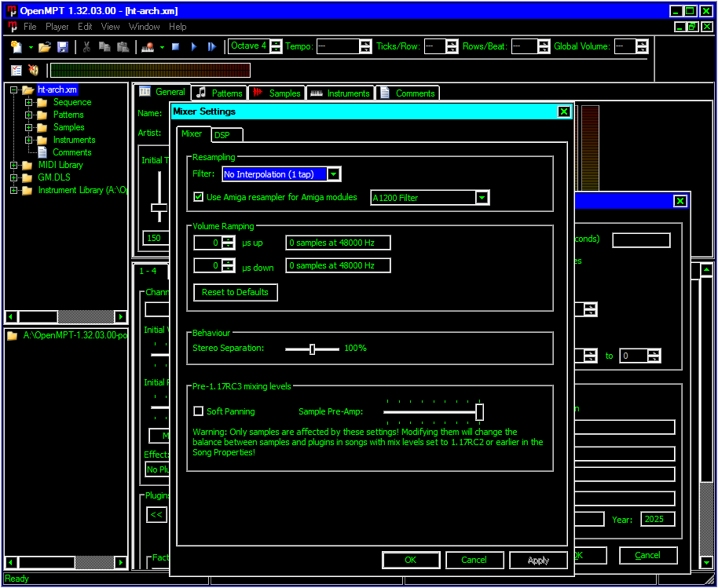
Task: Select the A:\OpenMPT folder in the lower browser pane
Action: [x=75, y=335]
